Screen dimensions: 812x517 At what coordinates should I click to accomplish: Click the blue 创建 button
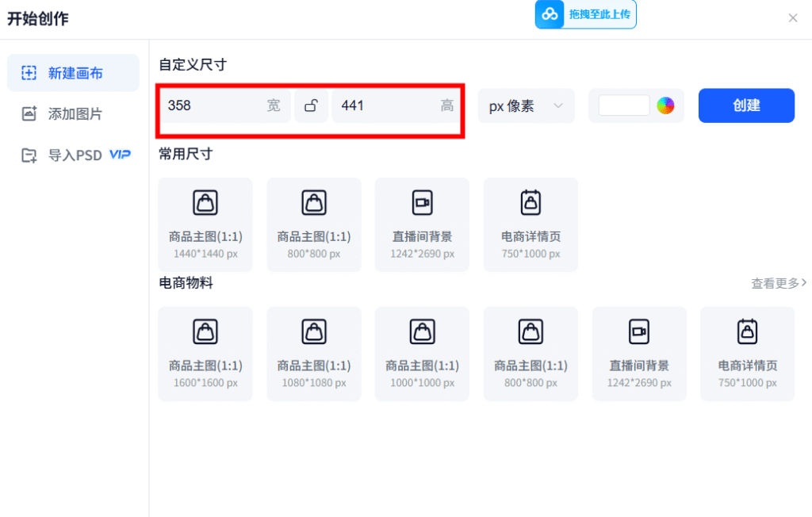click(746, 105)
